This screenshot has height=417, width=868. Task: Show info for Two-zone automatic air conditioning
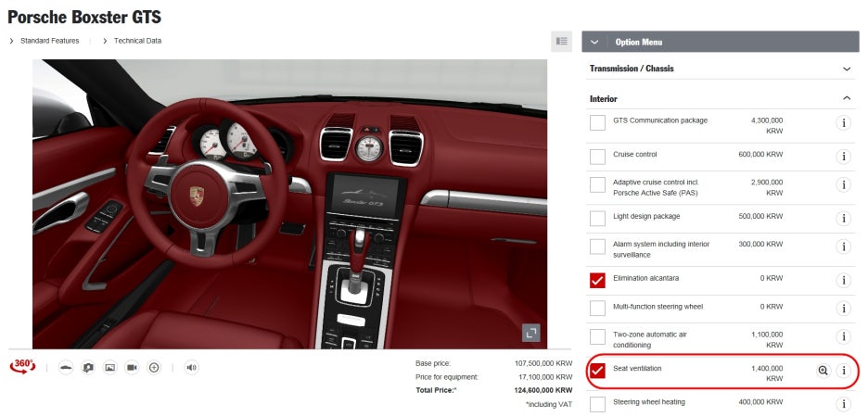[843, 336]
